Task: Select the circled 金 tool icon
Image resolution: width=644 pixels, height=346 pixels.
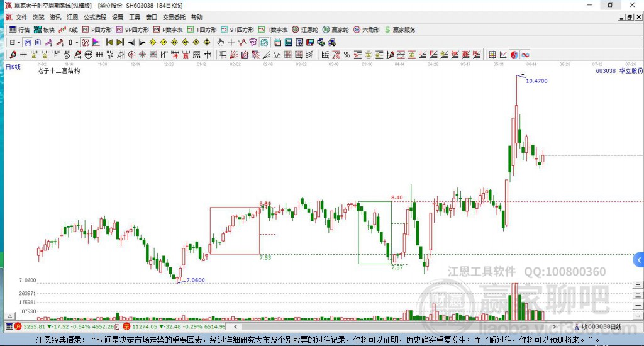Action: 369,55
